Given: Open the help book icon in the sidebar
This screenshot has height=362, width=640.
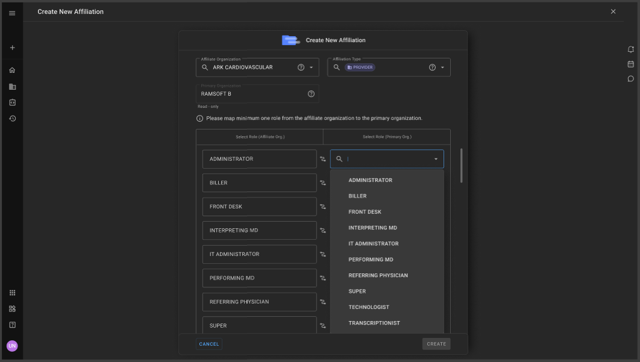Looking at the screenshot, I should [x=12, y=325].
